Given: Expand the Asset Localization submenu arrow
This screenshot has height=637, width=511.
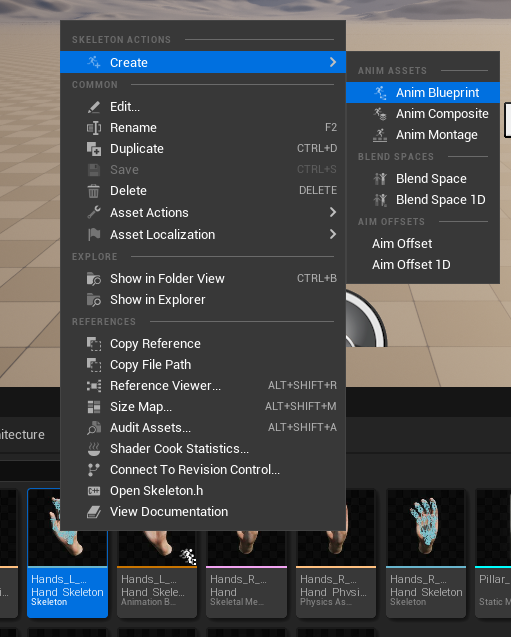Looking at the screenshot, I should (x=333, y=234).
